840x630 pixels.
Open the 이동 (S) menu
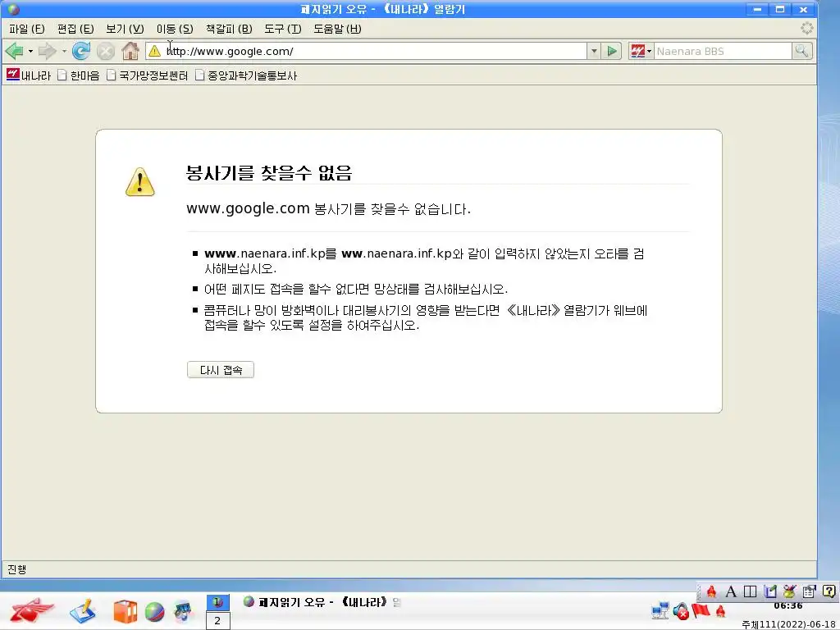(x=175, y=29)
